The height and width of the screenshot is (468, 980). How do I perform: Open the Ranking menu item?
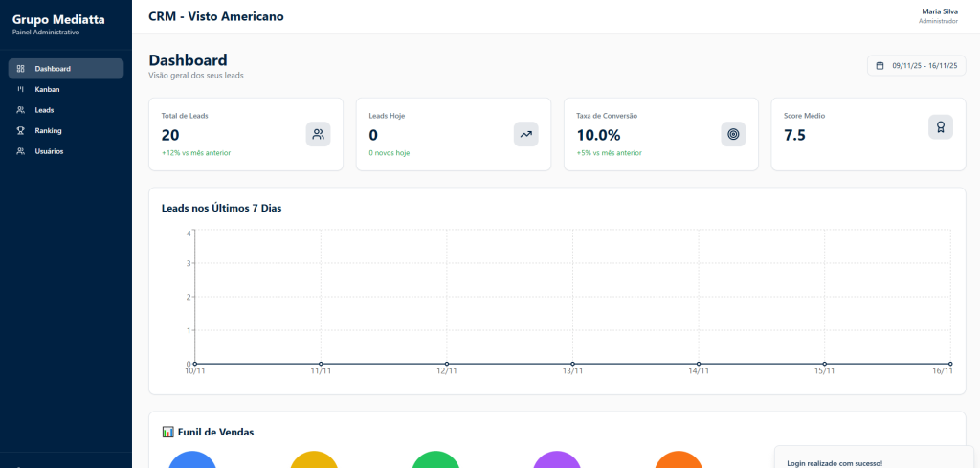point(49,130)
